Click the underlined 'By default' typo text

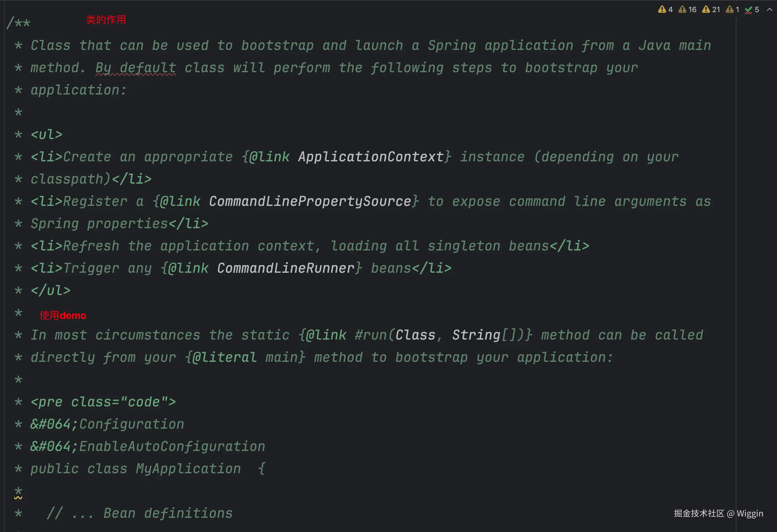pyautogui.click(x=136, y=68)
